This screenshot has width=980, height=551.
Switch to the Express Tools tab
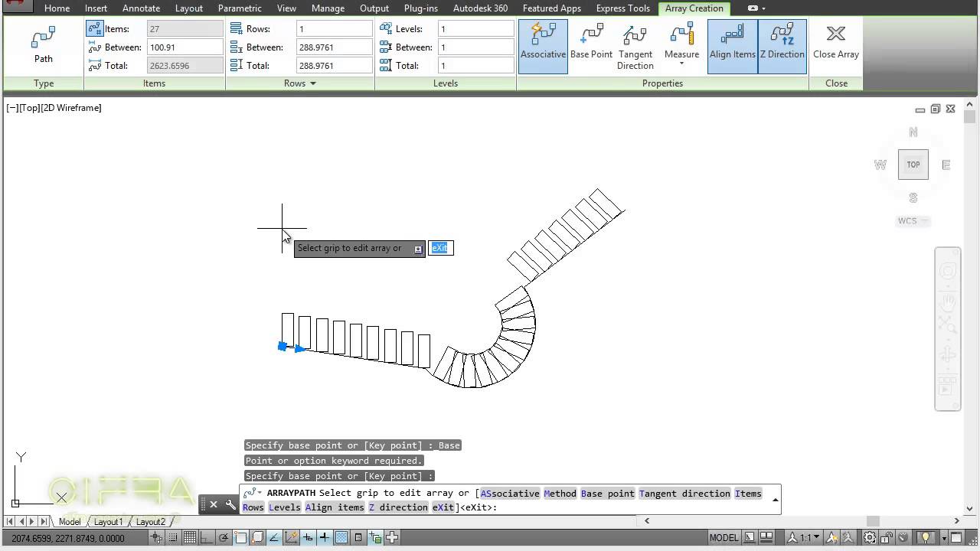coord(622,8)
